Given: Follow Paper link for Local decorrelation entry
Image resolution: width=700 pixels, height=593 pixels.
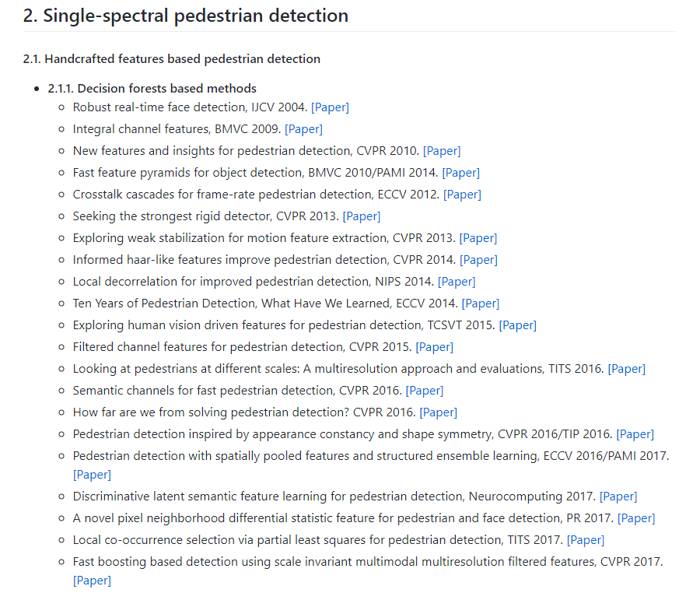Looking at the screenshot, I should tap(457, 282).
